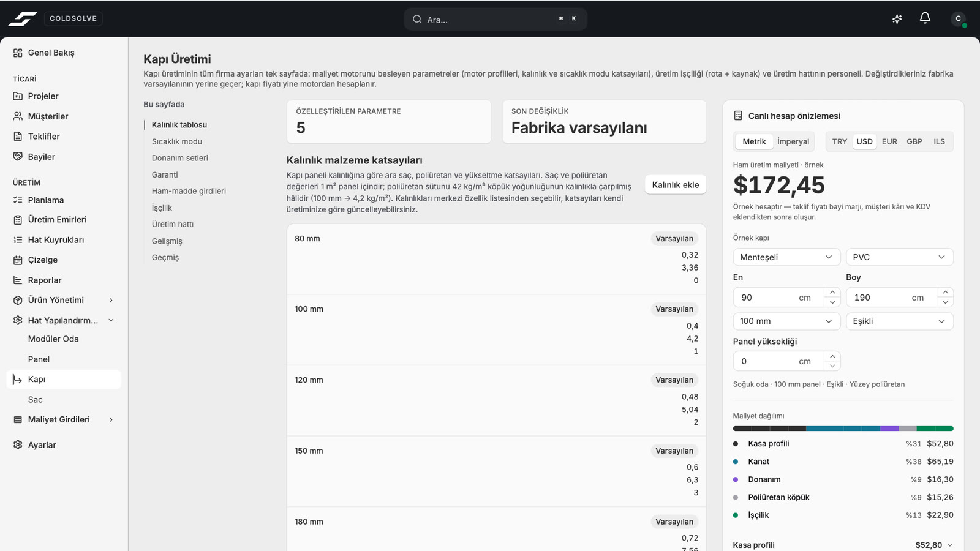Switch units to Metrik
Image resolution: width=980 pixels, height=551 pixels.
[754, 141]
